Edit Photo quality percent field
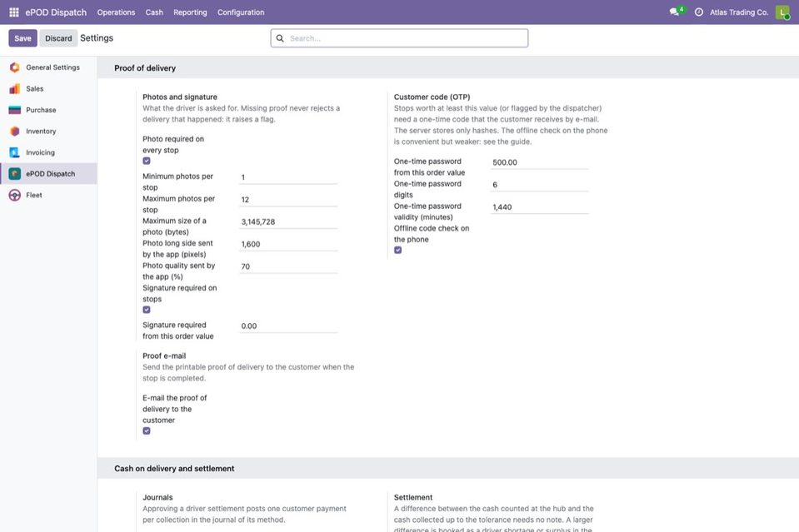 [x=288, y=266]
